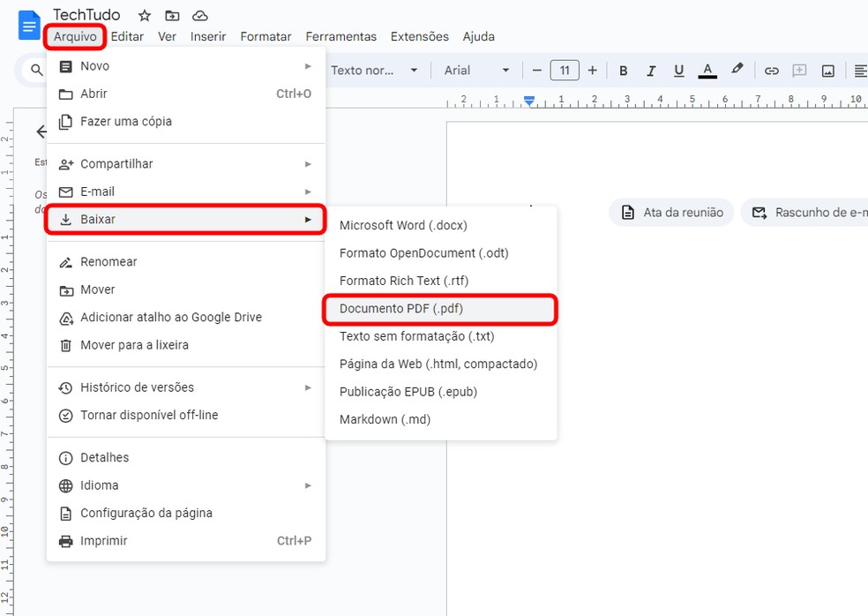Insert an image from the toolbar
The image size is (868, 616).
(827, 70)
